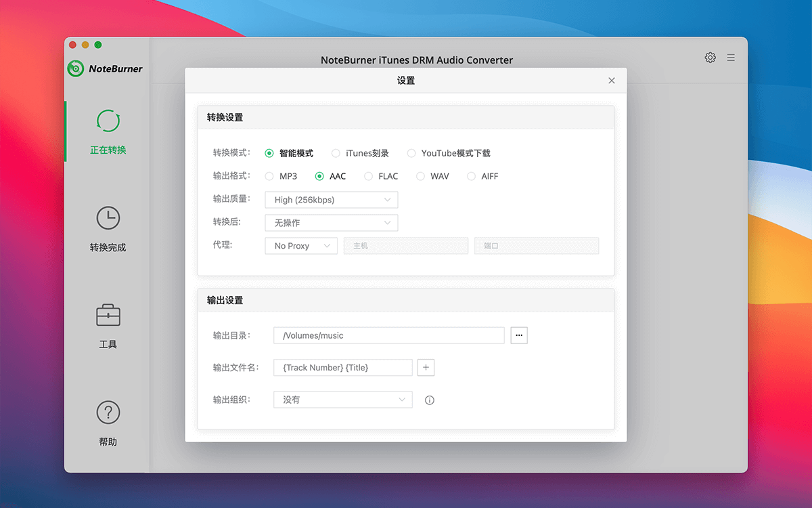
Task: Click the 正在转换 sidebar label
Action: 108,150
